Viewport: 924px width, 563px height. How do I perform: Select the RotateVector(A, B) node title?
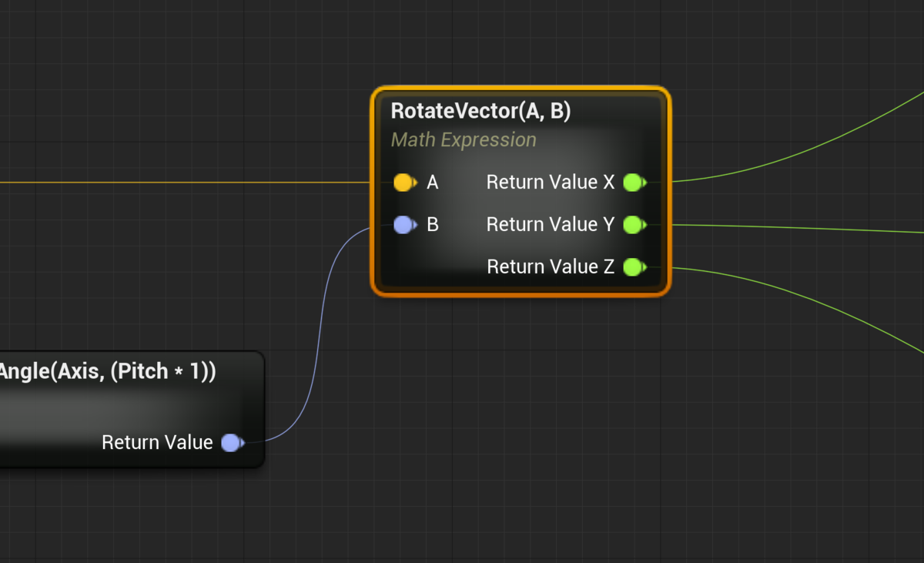pyautogui.click(x=481, y=111)
